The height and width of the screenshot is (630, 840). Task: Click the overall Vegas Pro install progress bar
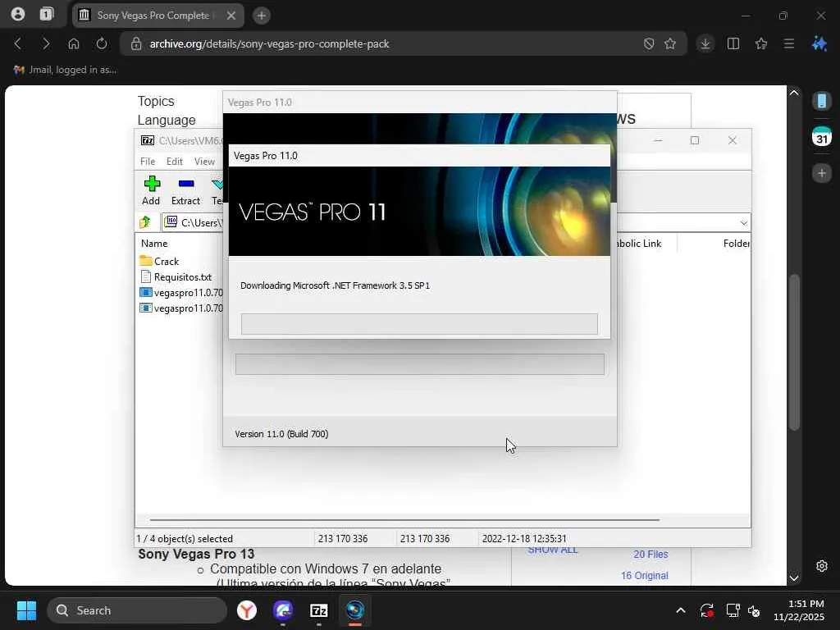[419, 364]
